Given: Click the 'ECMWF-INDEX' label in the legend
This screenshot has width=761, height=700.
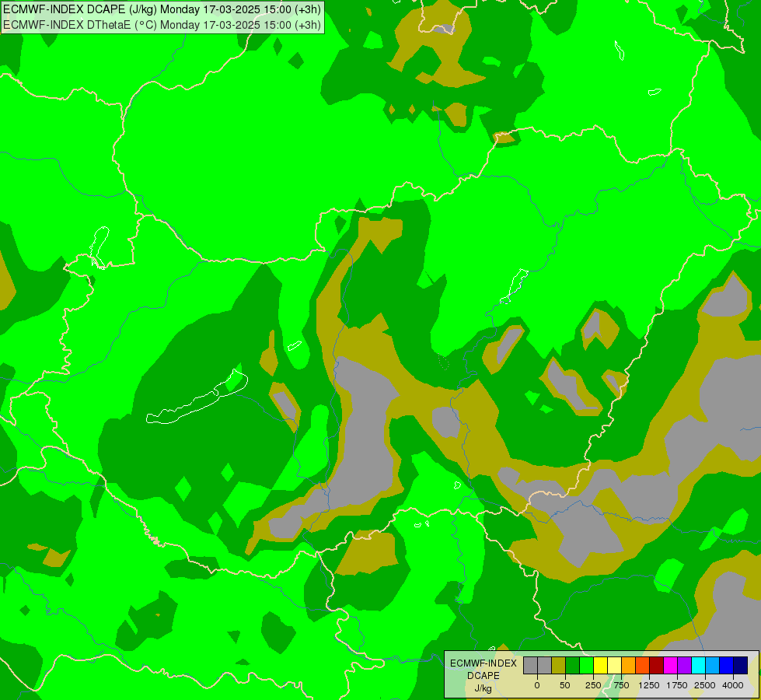Looking at the screenshot, I should pos(483,663).
